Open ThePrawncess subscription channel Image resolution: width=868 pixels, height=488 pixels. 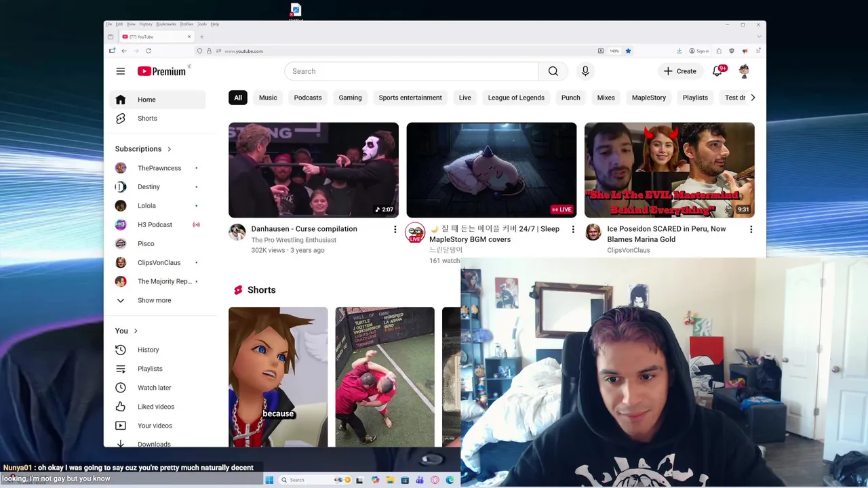pyautogui.click(x=157, y=168)
